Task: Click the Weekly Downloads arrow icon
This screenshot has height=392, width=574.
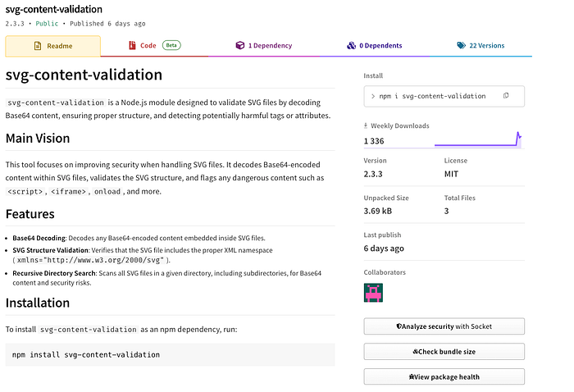Action: click(366, 125)
